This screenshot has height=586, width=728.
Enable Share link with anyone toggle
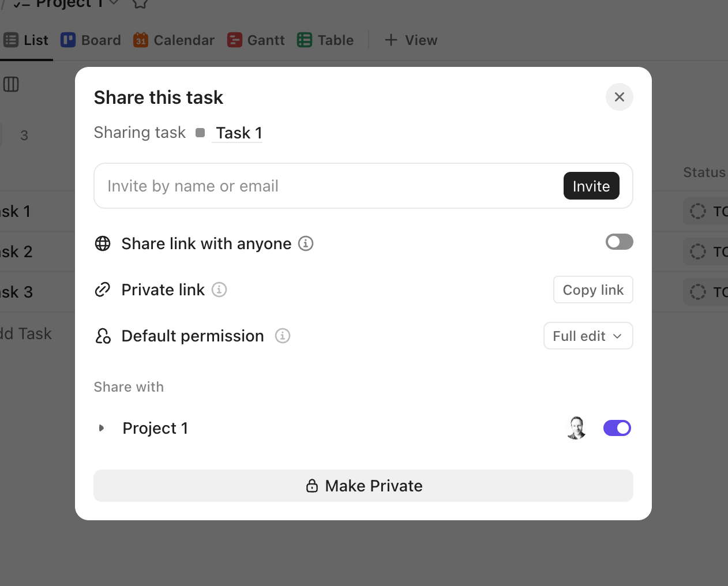pyautogui.click(x=619, y=242)
